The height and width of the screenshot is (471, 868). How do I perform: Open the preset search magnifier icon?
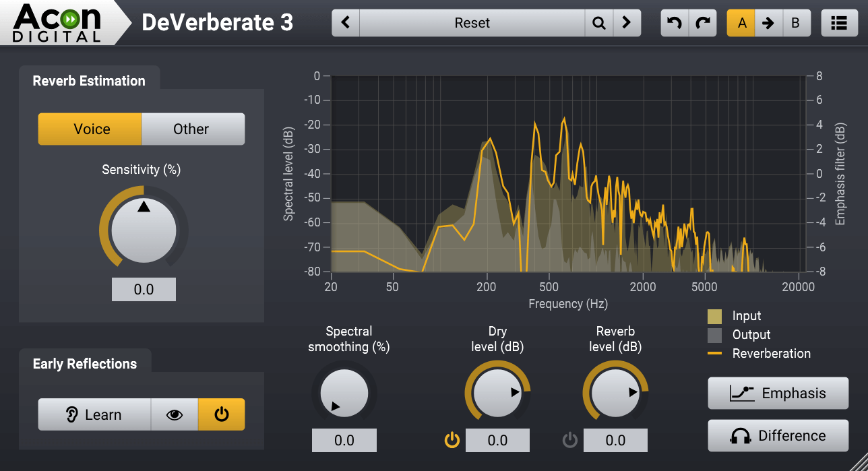click(x=598, y=22)
